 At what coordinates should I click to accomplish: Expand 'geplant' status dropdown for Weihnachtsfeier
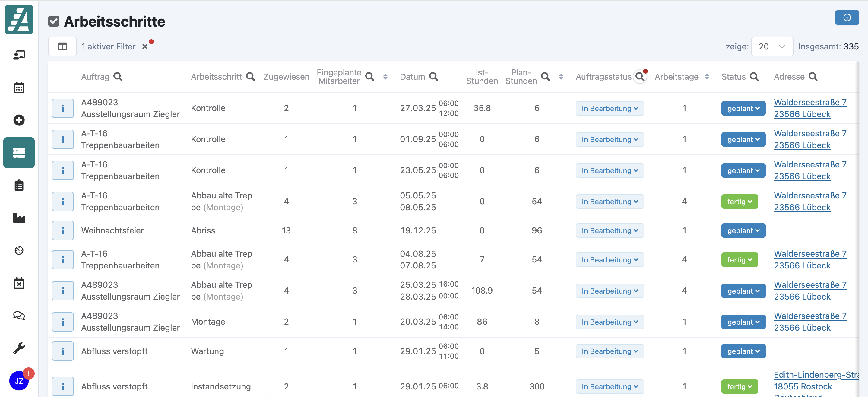(x=743, y=230)
